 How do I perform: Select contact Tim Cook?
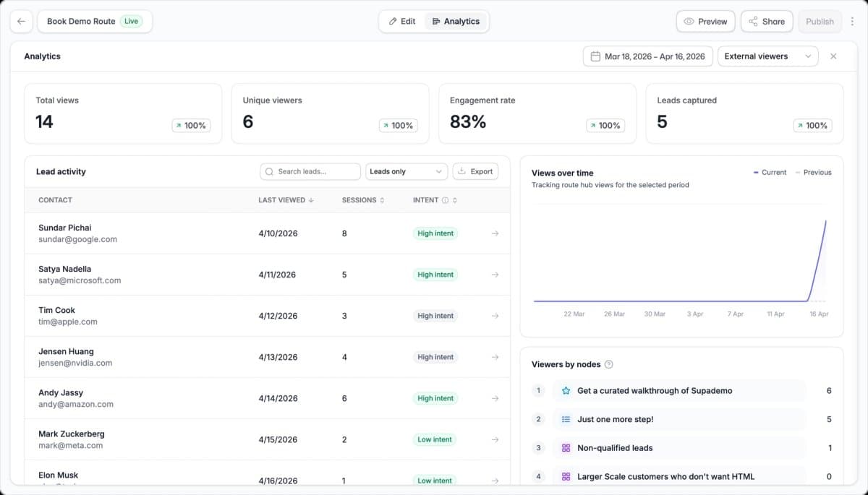(x=57, y=310)
